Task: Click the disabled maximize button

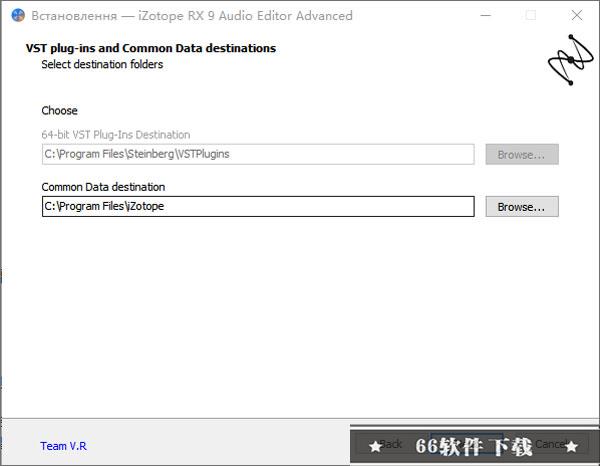Action: (x=530, y=15)
